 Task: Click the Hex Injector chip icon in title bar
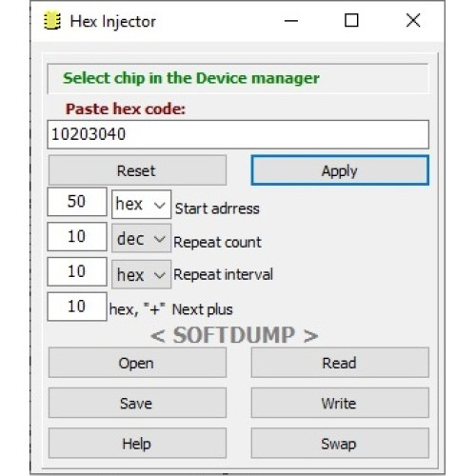click(51, 21)
